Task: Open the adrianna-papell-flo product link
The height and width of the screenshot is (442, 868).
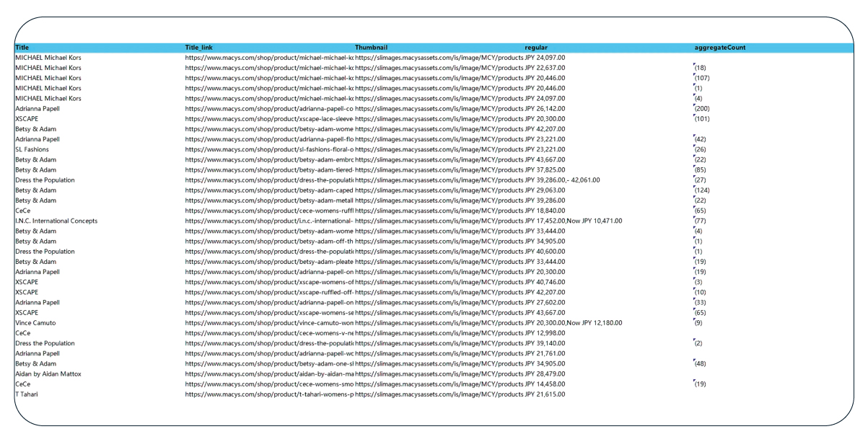Action: (269, 139)
